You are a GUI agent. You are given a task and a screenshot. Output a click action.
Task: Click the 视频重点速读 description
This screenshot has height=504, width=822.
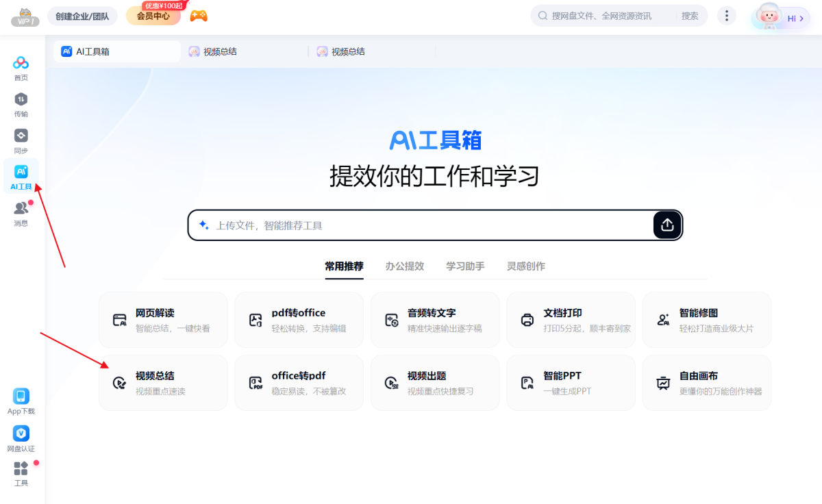(160, 392)
